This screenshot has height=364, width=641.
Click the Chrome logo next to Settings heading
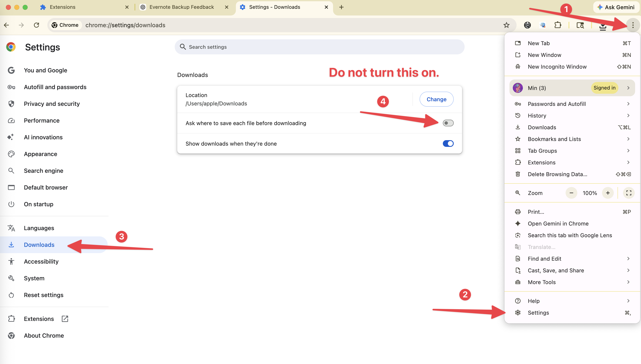click(11, 47)
